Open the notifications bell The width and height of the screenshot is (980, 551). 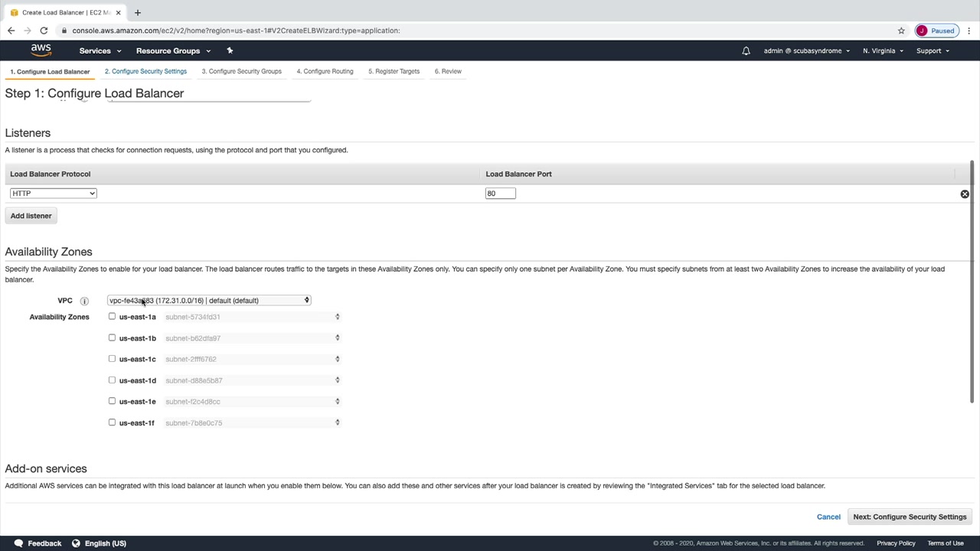pyautogui.click(x=746, y=51)
